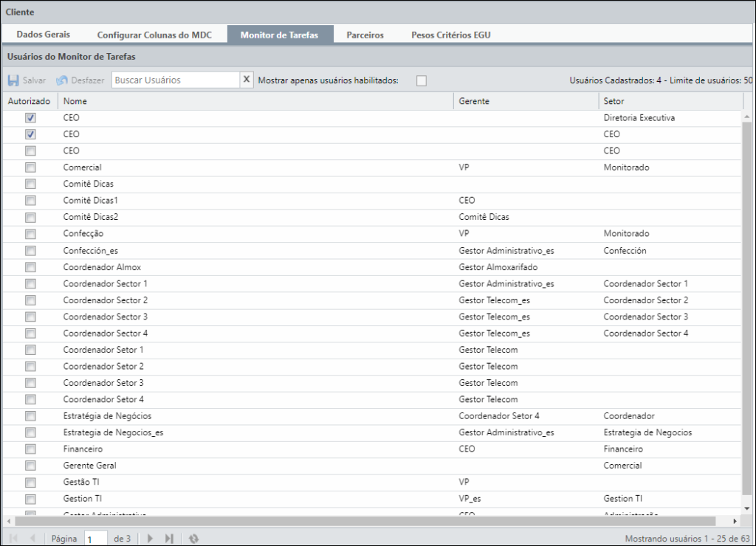This screenshot has height=546, width=756.
Task: Go to first page icon
Action: (13, 539)
